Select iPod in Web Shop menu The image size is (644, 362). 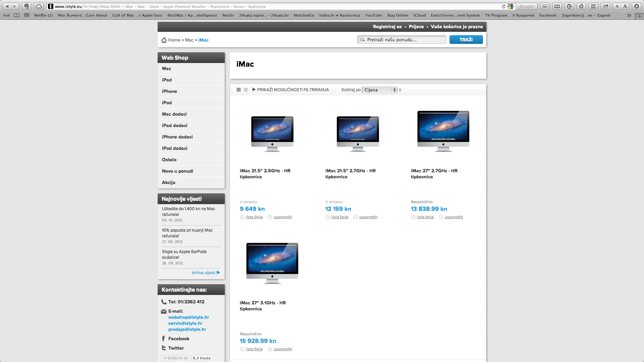coord(191,103)
